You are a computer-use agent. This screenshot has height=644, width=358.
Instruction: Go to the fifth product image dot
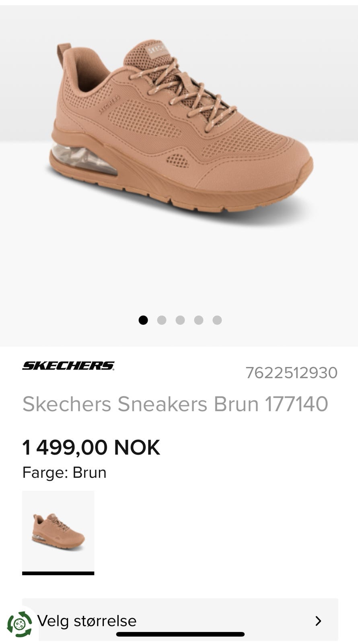(217, 320)
